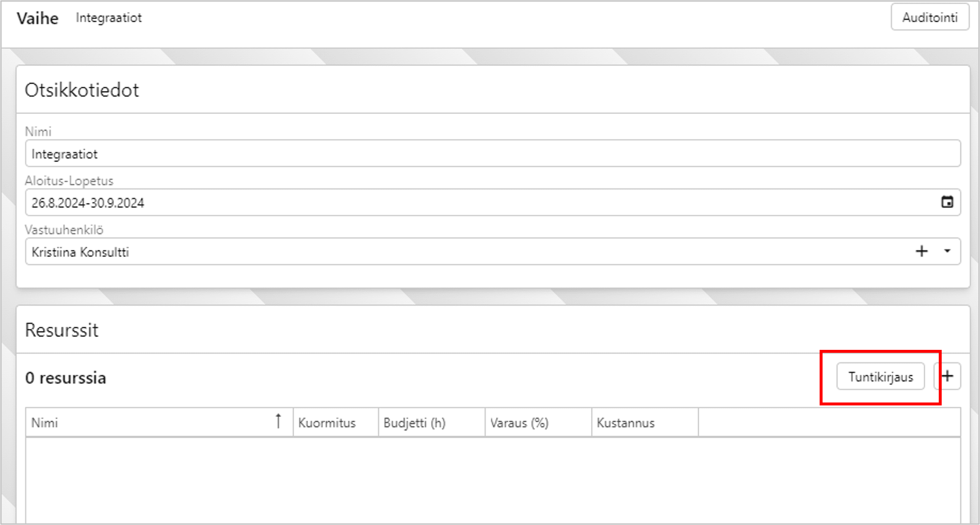Click the Budjetti (h) column header
Screen dimensions: 980x525
415,423
